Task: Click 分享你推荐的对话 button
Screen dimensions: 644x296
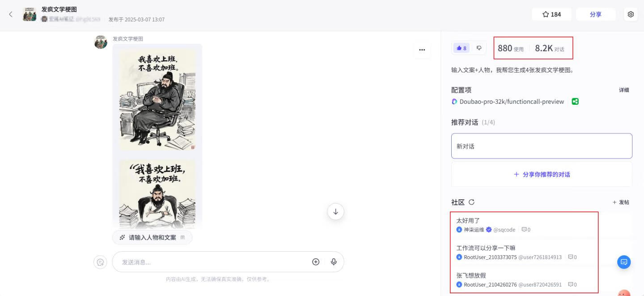Action: click(x=542, y=174)
